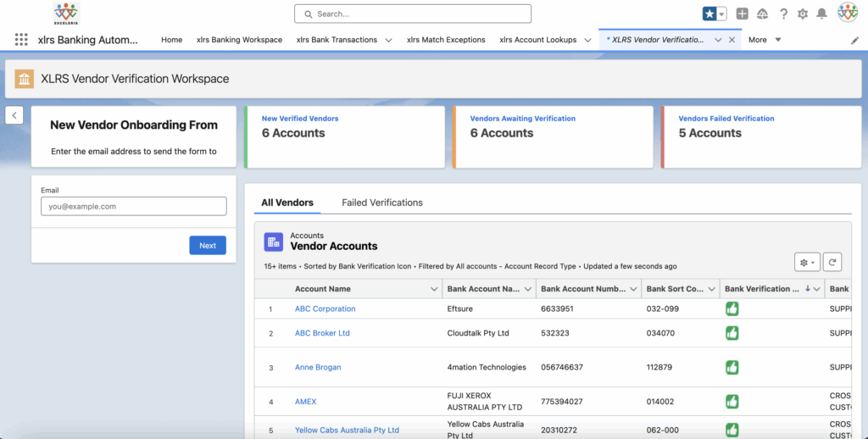Open Account Name column menu
This screenshot has width=868, height=439.
(434, 289)
